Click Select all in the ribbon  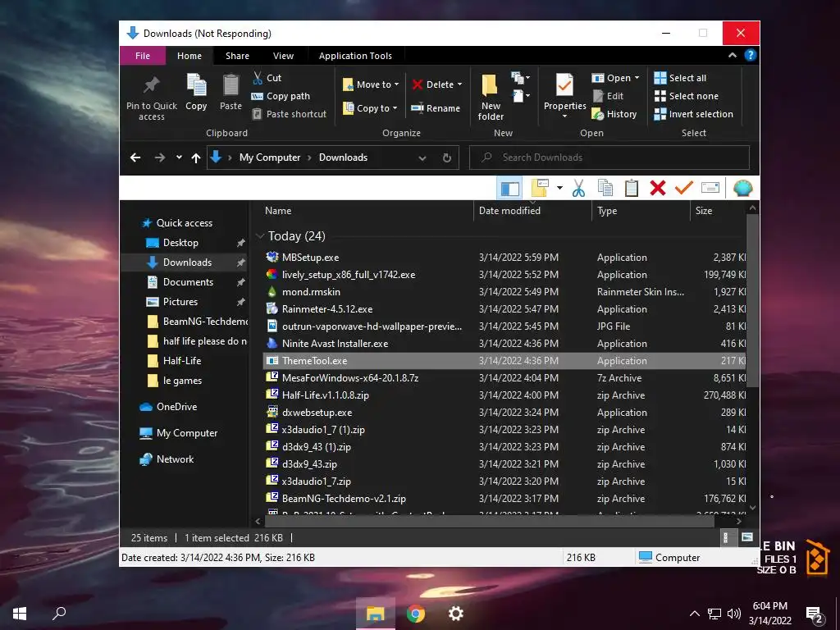(x=680, y=78)
